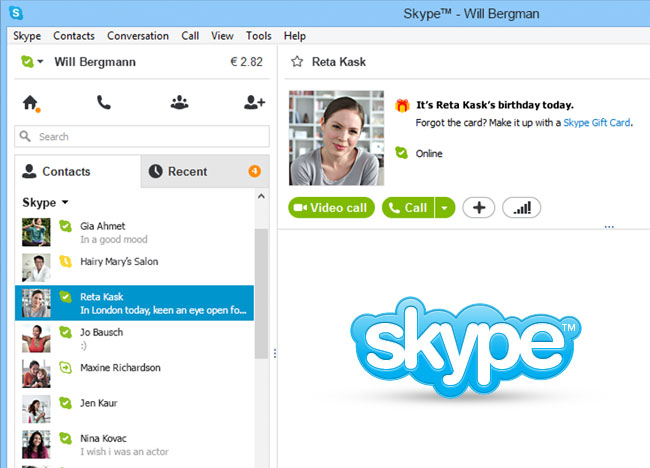
Task: Click Nina Kovac's status icon
Action: 65,438
